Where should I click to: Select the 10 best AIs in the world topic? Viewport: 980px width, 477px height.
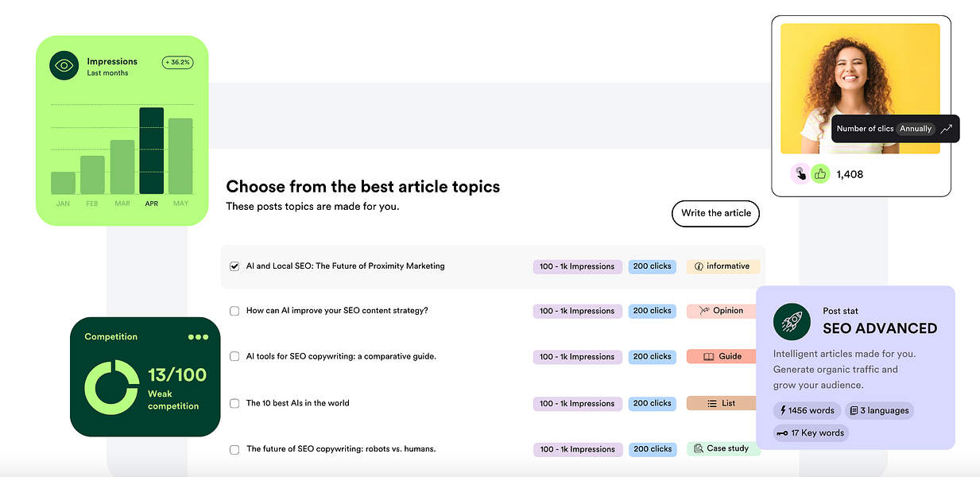pos(234,403)
